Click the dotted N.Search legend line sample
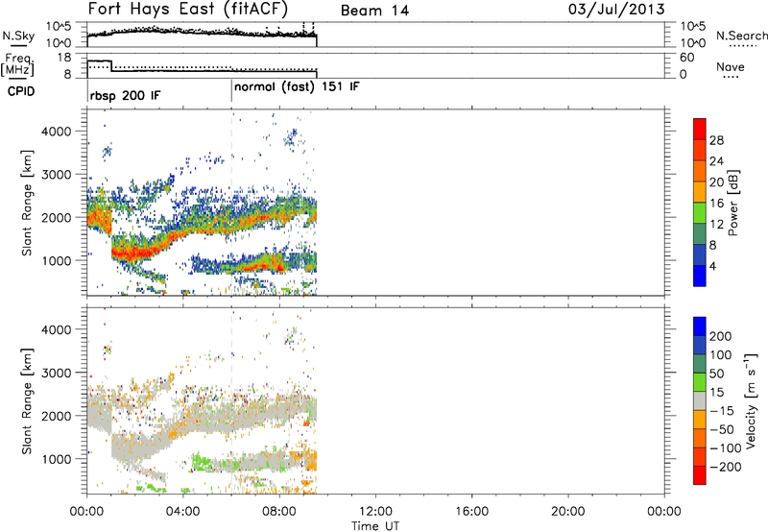 [741, 46]
